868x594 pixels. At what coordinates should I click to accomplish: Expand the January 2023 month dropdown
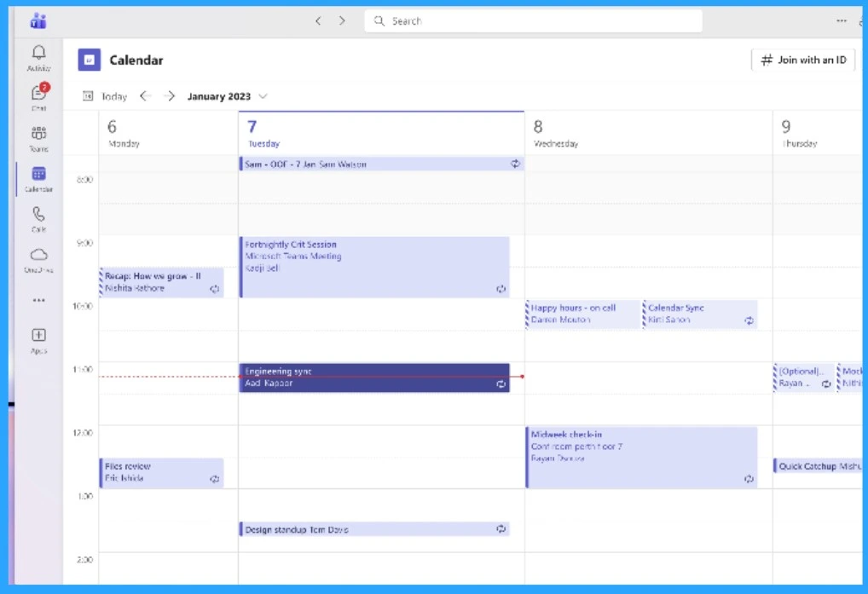(263, 96)
